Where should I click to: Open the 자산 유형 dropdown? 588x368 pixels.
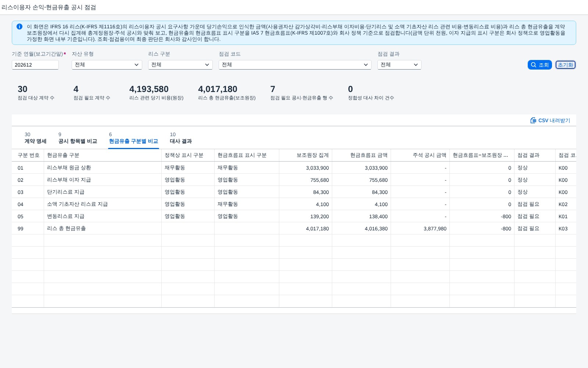click(x=107, y=65)
